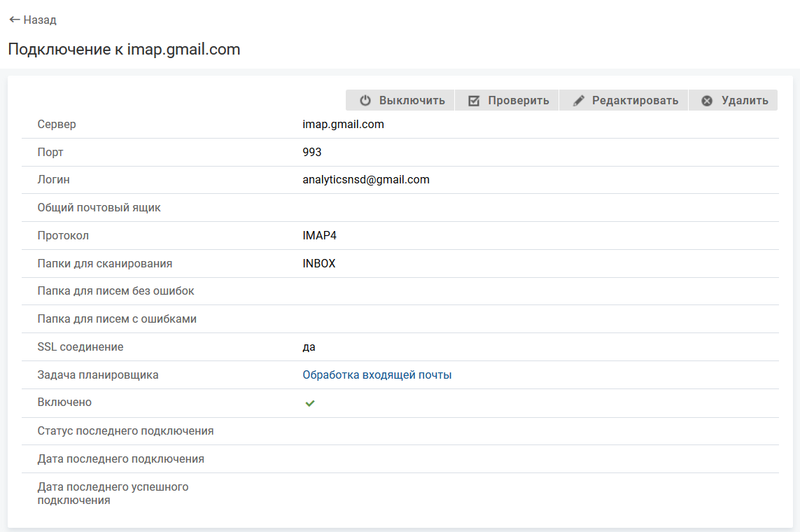Click the cross-circle icon on Удалить
This screenshot has width=800, height=532.
click(707, 100)
